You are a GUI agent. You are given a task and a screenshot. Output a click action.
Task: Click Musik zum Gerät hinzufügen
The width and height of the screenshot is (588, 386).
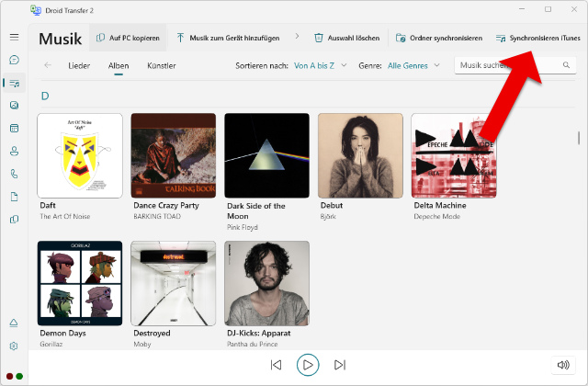228,38
